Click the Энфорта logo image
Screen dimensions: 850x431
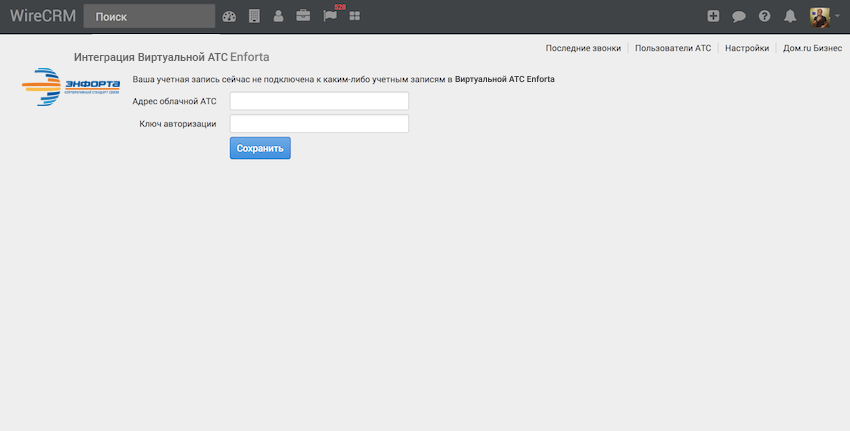click(x=71, y=87)
